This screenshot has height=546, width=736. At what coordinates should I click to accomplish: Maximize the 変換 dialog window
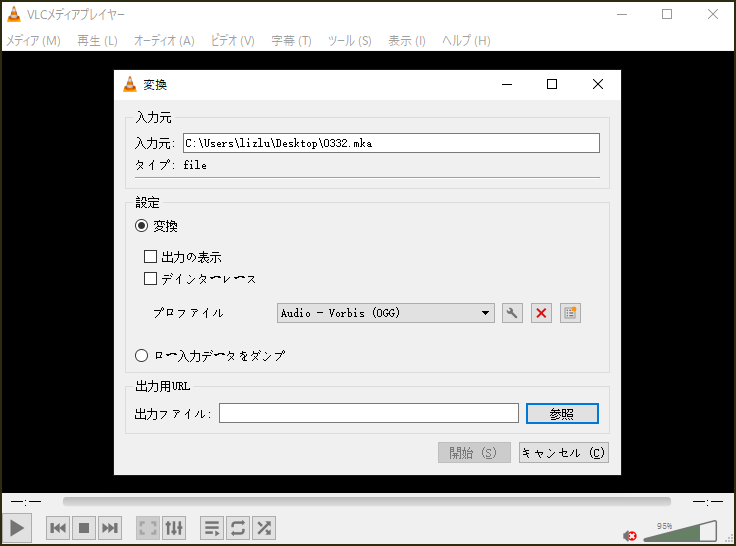tap(552, 85)
